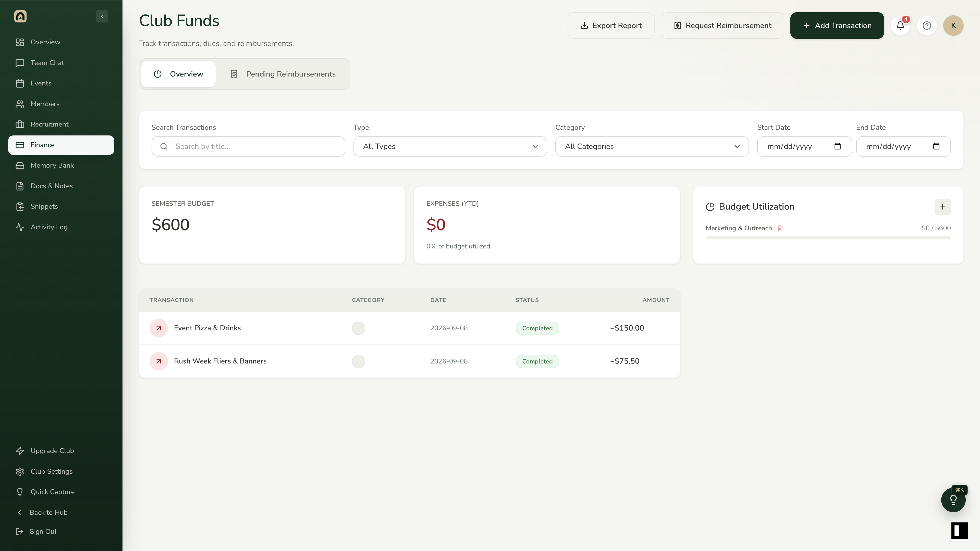Screen dimensions: 980x551
Task: Click the Overview sidebar item
Action: [61, 42]
